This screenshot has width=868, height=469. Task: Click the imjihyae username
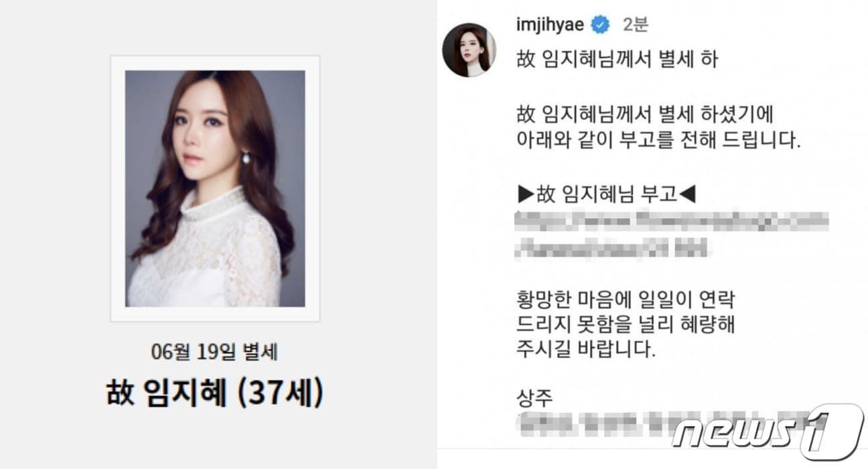coord(551,25)
